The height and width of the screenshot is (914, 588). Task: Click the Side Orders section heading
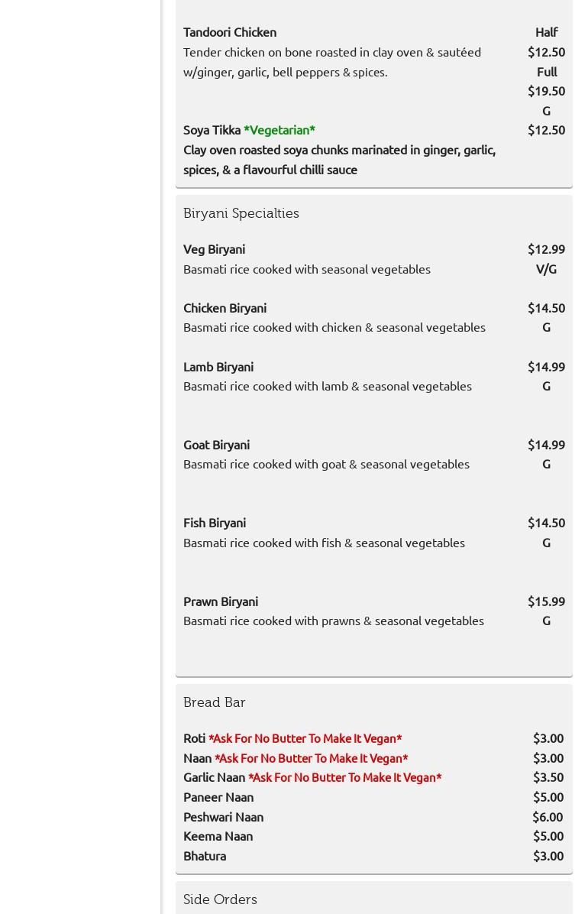220,899
